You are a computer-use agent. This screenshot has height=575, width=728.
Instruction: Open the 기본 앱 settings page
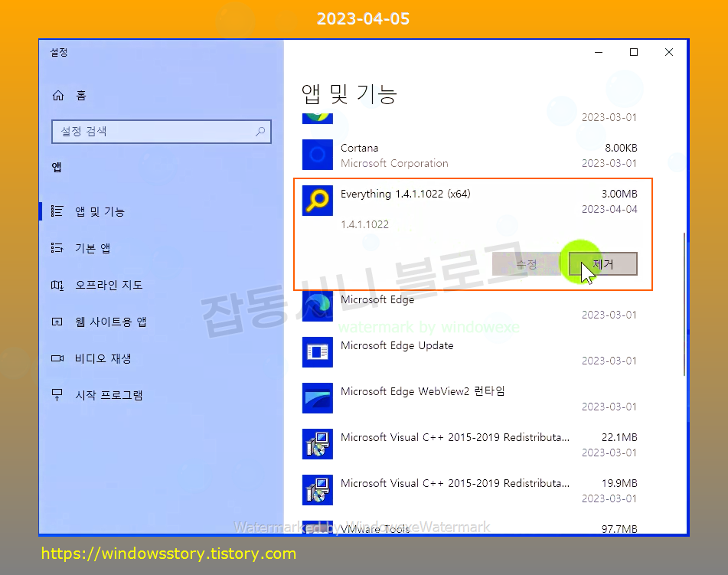point(161,248)
